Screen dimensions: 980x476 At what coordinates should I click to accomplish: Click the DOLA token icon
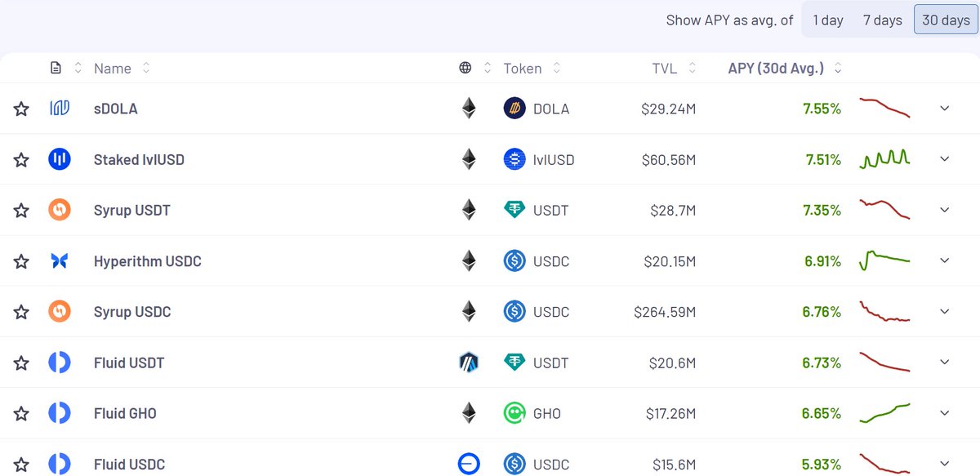click(514, 108)
